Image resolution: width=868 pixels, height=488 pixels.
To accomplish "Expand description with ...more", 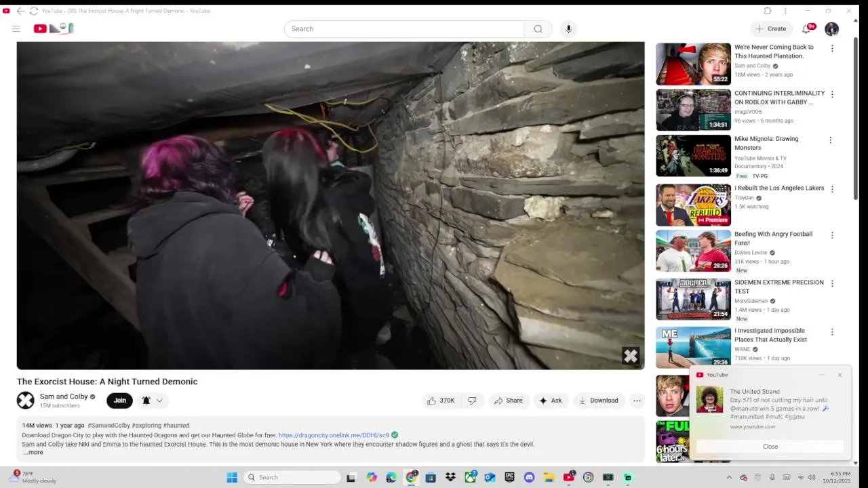I will 33,452.
